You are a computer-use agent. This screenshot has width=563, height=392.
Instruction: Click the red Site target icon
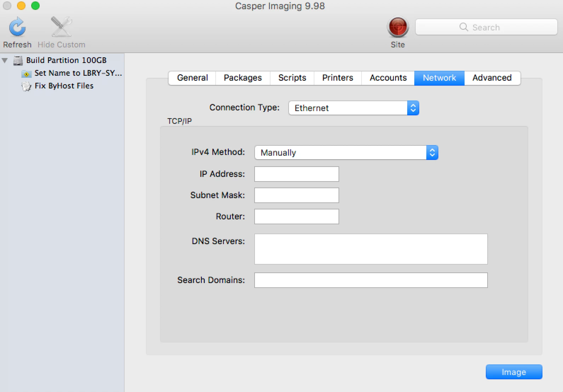(398, 27)
